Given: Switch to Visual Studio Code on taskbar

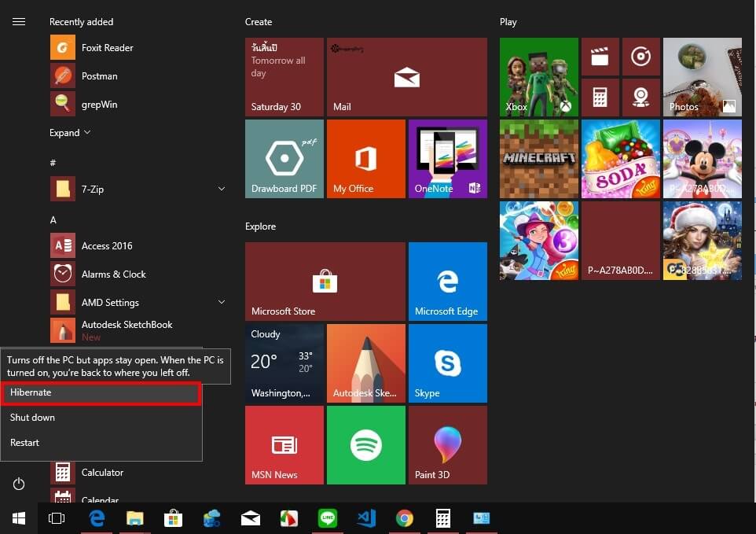Looking at the screenshot, I should pyautogui.click(x=366, y=518).
